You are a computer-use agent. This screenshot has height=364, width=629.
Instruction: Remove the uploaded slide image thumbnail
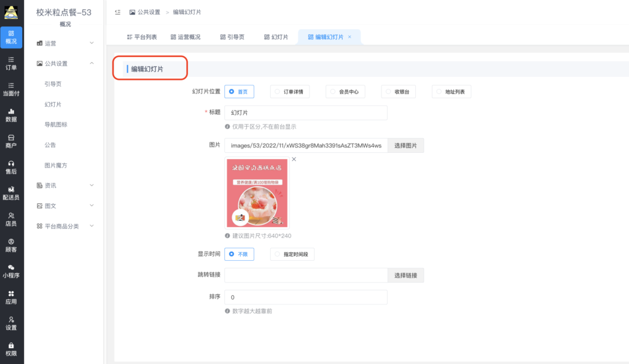[x=294, y=159]
